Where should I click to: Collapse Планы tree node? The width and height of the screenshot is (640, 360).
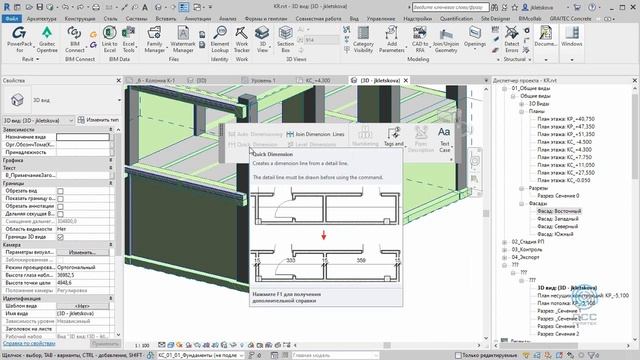(x=521, y=111)
